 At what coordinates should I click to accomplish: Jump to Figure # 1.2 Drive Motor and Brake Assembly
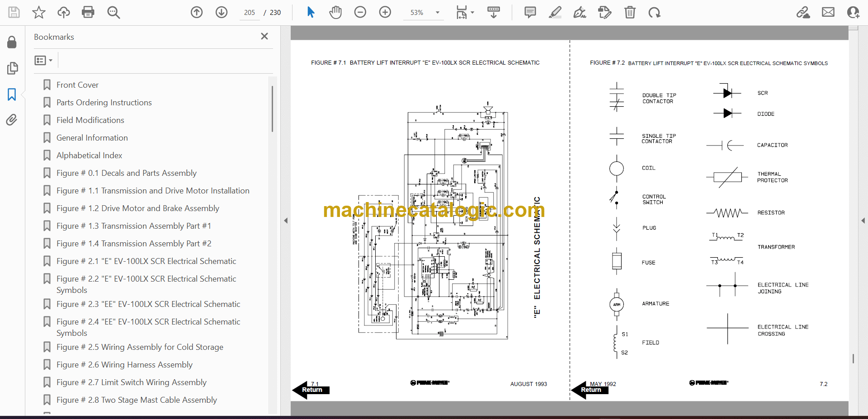tap(138, 208)
